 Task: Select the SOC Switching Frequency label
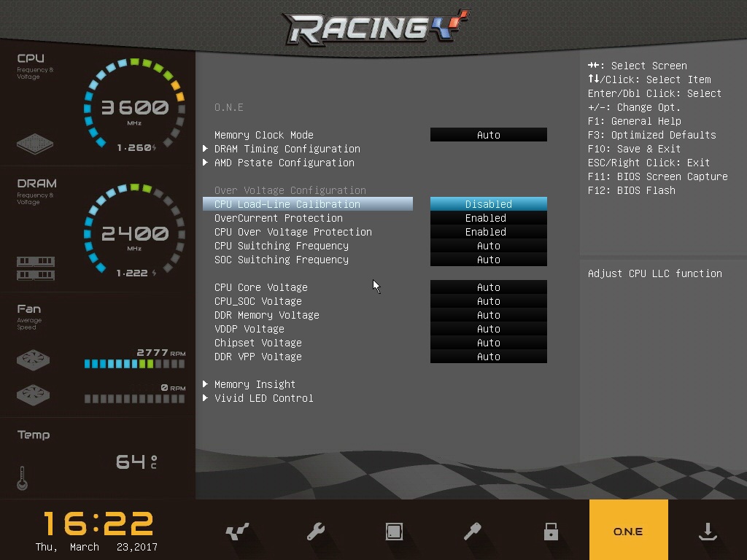[x=282, y=259]
